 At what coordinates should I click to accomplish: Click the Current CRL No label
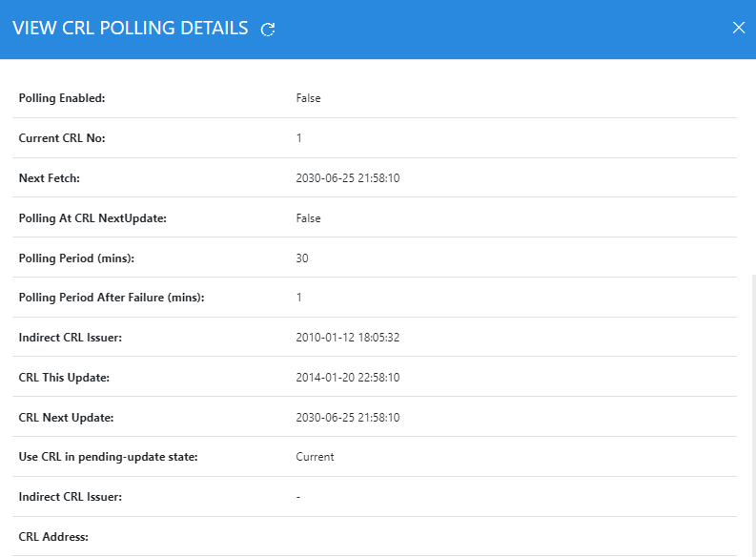point(62,138)
